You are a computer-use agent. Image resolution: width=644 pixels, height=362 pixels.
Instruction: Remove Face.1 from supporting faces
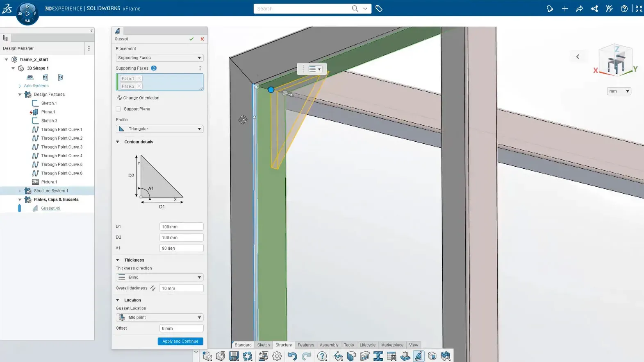pos(139,79)
